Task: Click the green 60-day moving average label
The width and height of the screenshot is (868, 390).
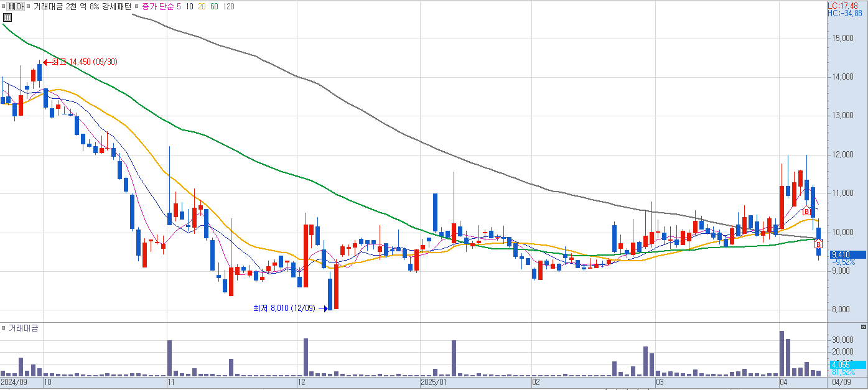Action: click(x=215, y=6)
